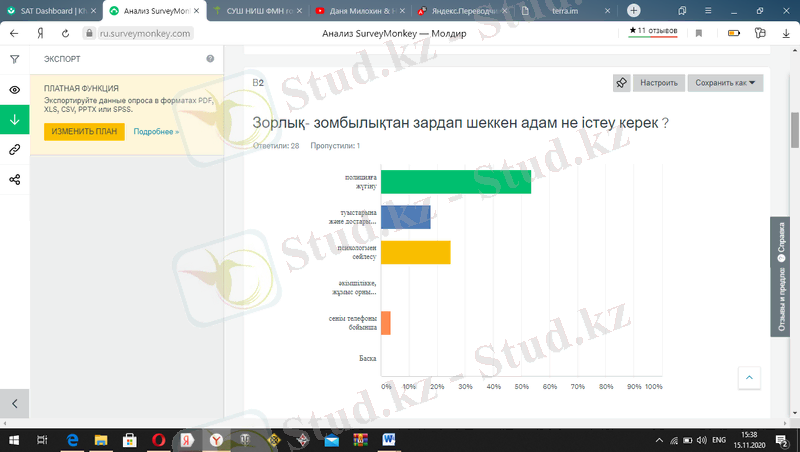The image size is (800, 452).
Task: Click the Ответили: 28 text
Action: 276,146
